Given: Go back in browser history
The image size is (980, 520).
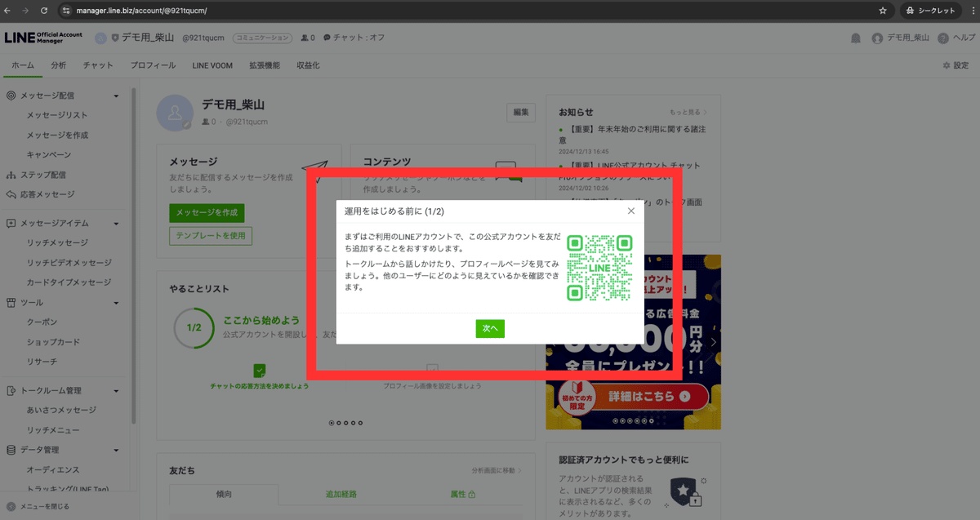Looking at the screenshot, I should click(8, 11).
